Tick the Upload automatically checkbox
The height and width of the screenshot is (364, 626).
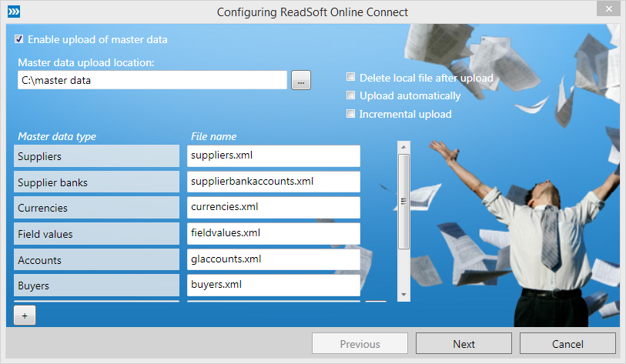(350, 95)
